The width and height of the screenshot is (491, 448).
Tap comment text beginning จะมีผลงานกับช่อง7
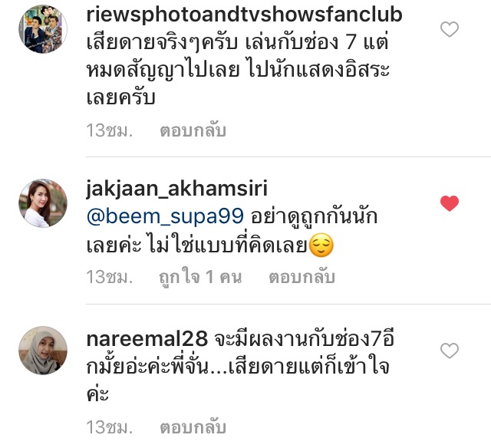point(238,366)
